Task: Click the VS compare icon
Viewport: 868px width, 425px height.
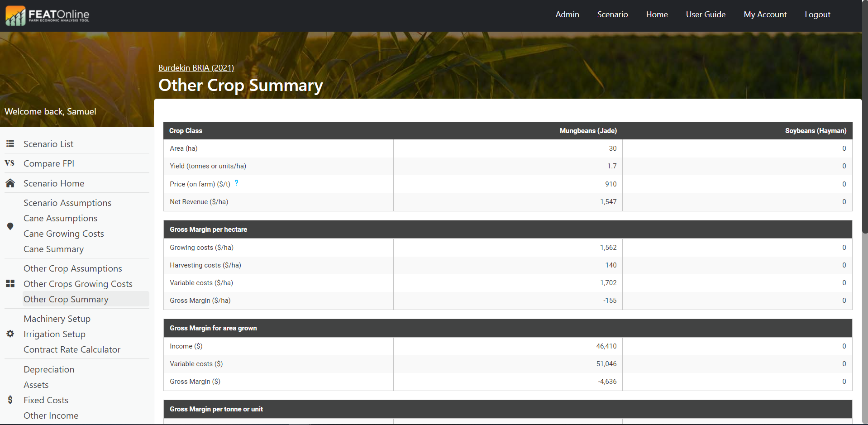Action: (10, 163)
